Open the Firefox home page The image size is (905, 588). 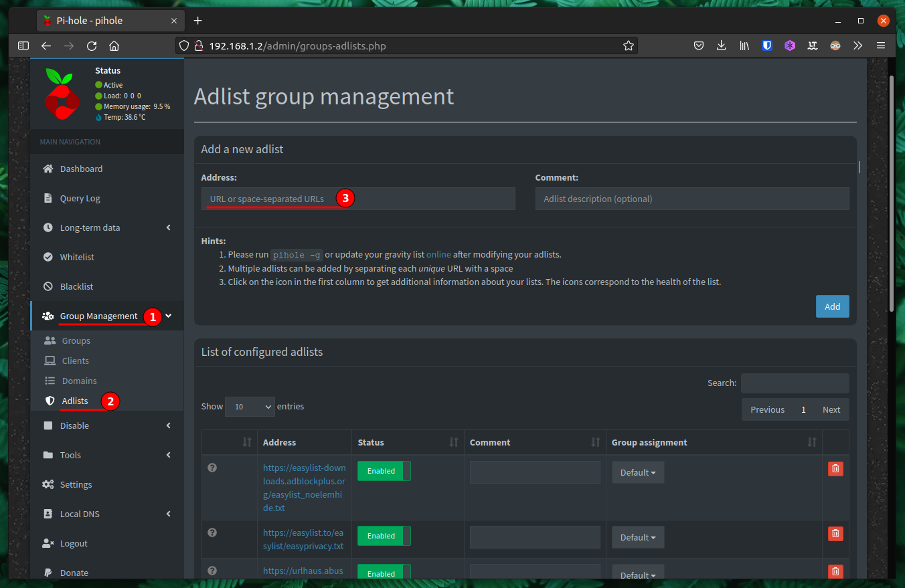114,46
